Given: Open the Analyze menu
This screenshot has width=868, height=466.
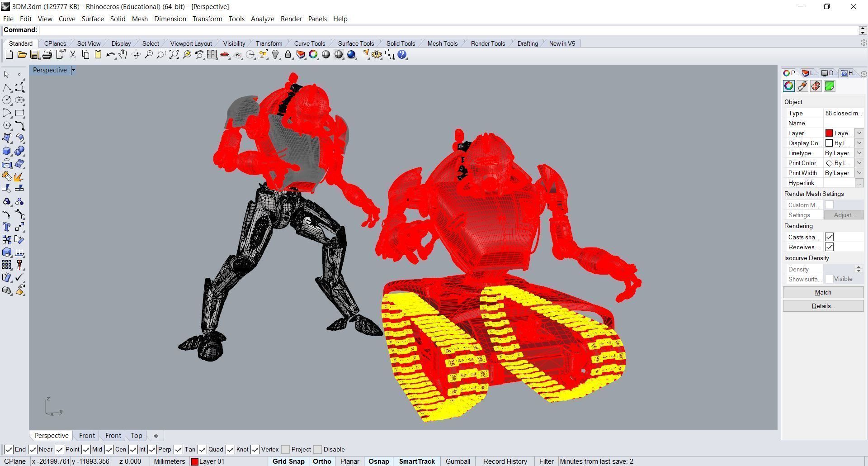Looking at the screenshot, I should click(x=262, y=19).
